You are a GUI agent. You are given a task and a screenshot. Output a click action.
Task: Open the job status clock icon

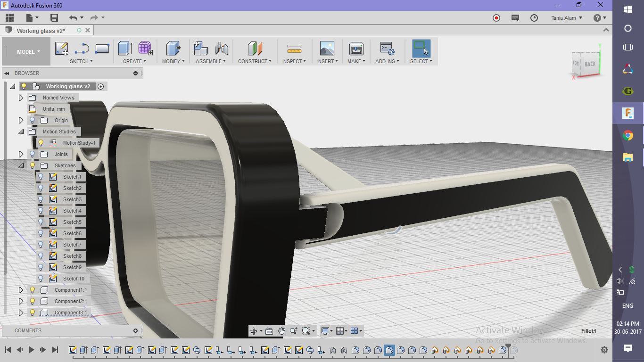pyautogui.click(x=534, y=18)
